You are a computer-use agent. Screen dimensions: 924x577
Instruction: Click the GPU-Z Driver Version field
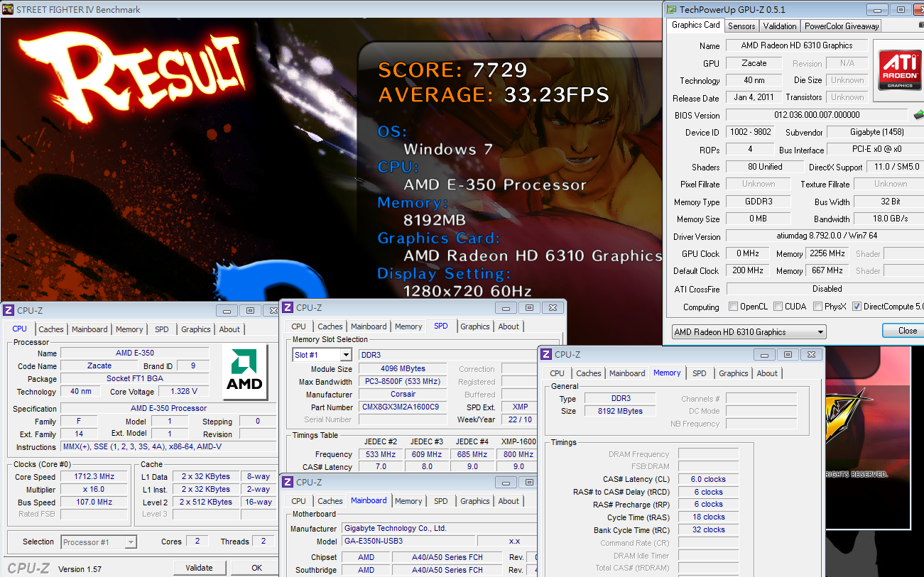tap(825, 236)
